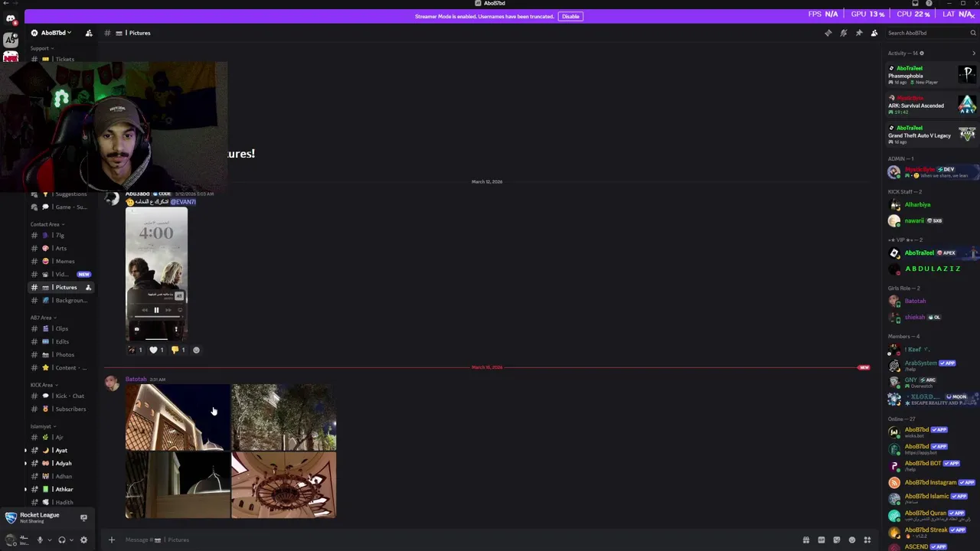
Task: Open the gift icon in message bar
Action: tap(805, 540)
